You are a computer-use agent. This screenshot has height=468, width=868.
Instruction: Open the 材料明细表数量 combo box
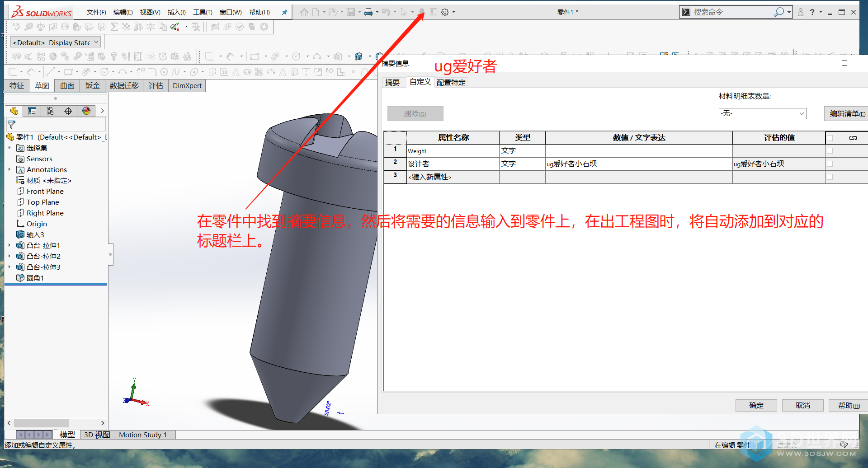pyautogui.click(x=762, y=113)
